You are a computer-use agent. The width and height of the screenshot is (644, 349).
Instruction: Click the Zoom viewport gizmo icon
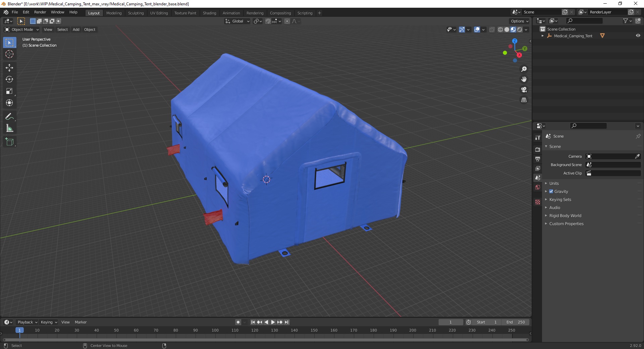(524, 69)
